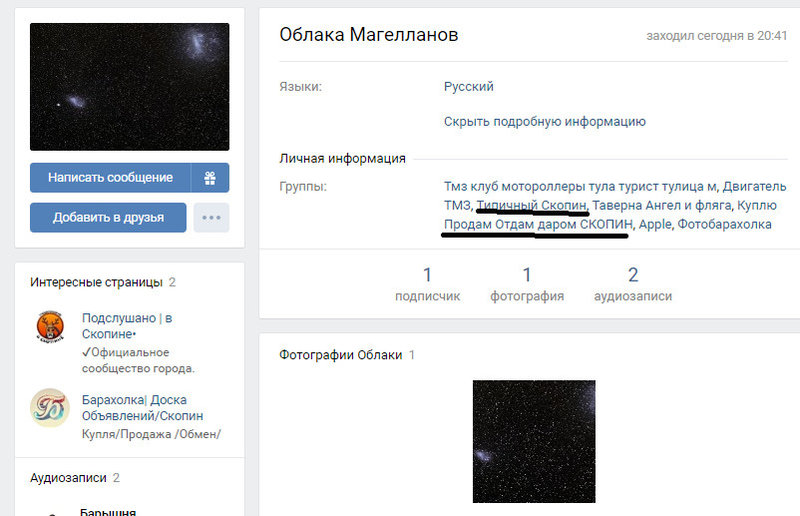Click the gift icon next to message button
The image size is (800, 516).
coord(210,178)
